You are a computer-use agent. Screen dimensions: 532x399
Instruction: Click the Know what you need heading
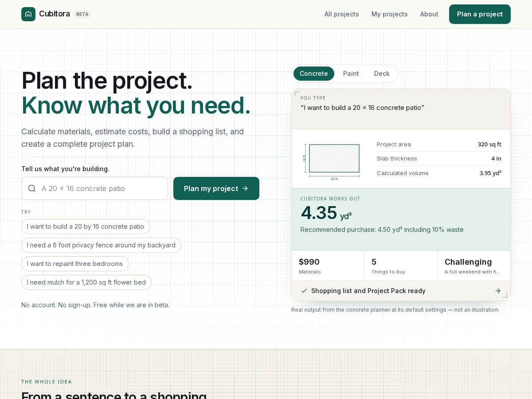[x=136, y=106]
